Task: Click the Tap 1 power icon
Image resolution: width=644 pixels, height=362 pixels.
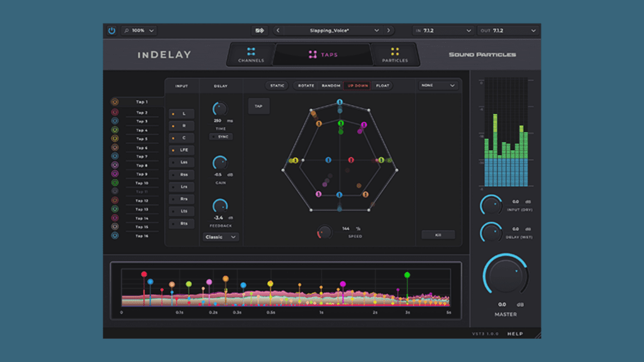Action: click(x=115, y=102)
